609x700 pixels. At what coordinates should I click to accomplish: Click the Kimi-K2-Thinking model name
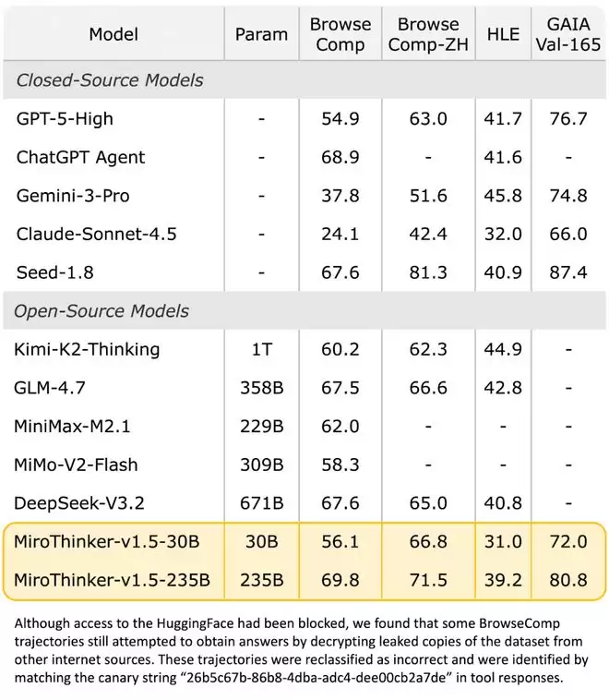pyautogui.click(x=88, y=350)
